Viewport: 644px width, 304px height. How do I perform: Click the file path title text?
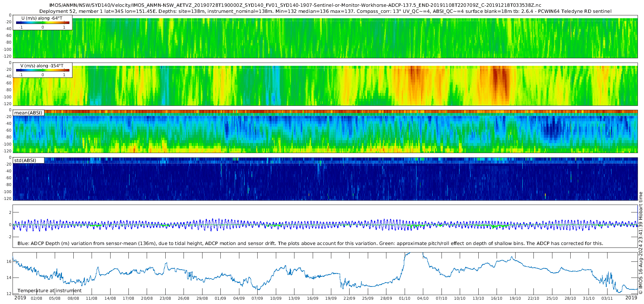[x=295, y=5]
